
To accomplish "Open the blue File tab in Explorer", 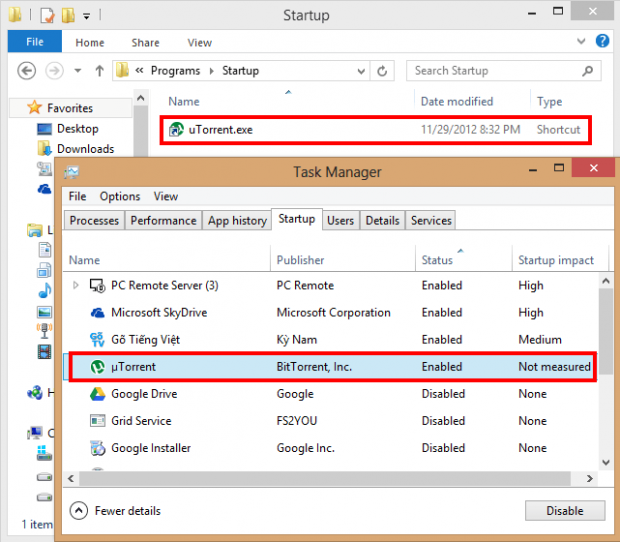I will click(35, 42).
